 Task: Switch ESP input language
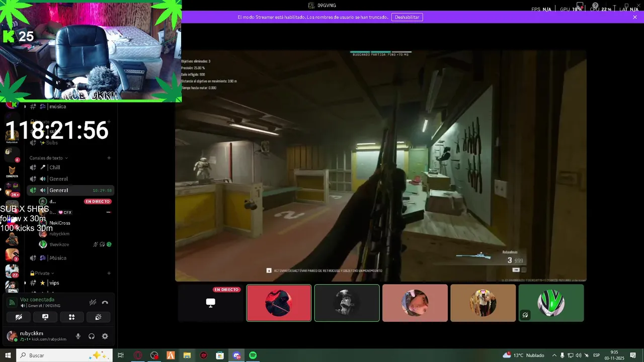click(x=597, y=355)
